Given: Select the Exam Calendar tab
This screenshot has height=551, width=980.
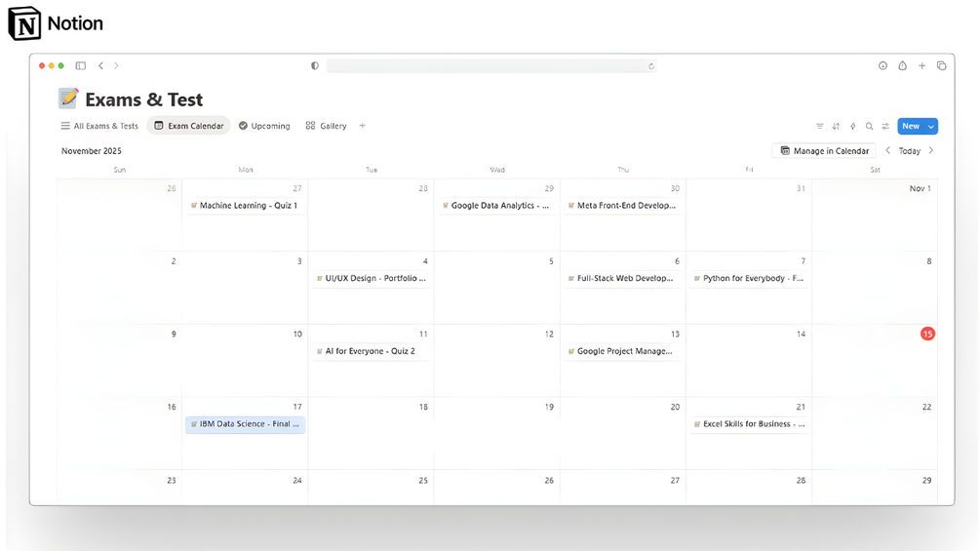Looking at the screenshot, I should click(189, 126).
